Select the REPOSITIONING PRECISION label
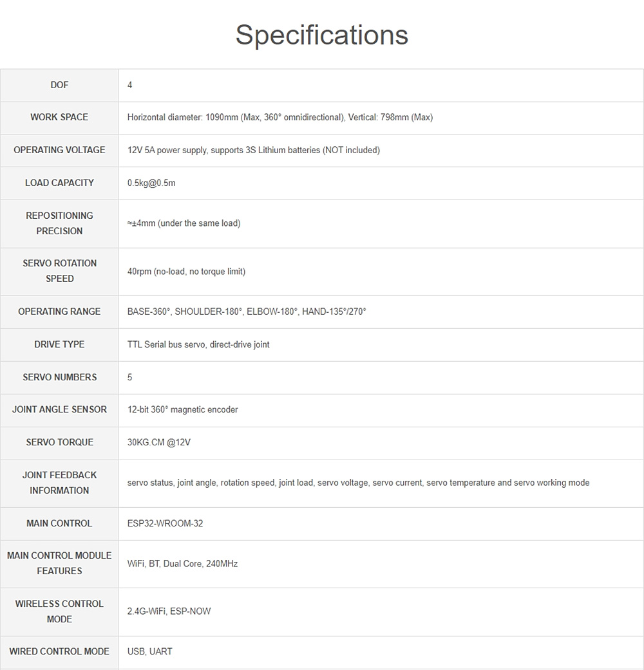Image resolution: width=644 pixels, height=670 pixels. click(59, 223)
